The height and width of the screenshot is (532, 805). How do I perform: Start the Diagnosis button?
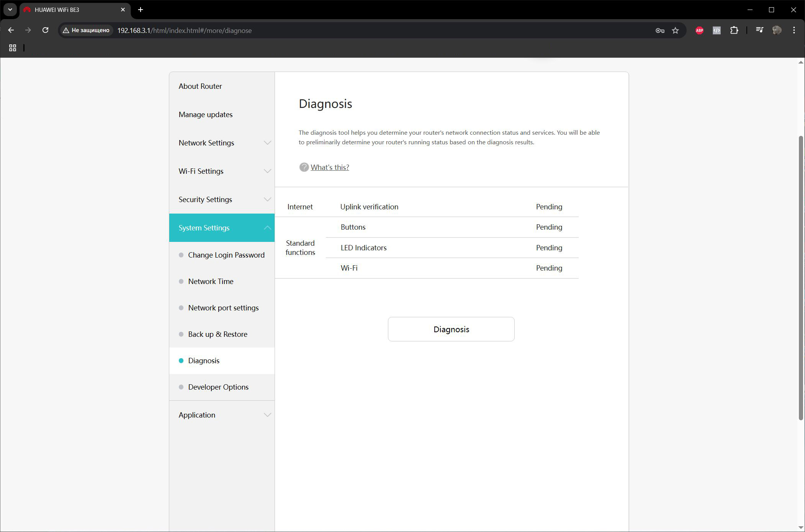point(451,329)
